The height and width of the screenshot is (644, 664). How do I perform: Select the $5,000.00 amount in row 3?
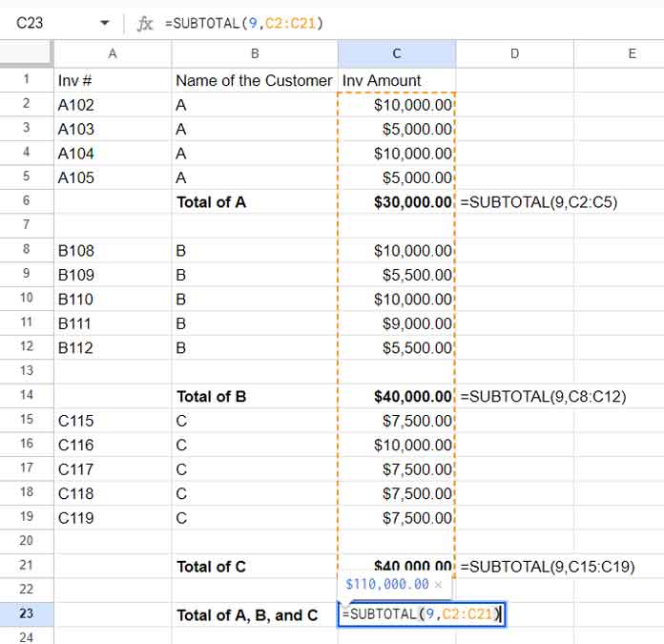397,129
